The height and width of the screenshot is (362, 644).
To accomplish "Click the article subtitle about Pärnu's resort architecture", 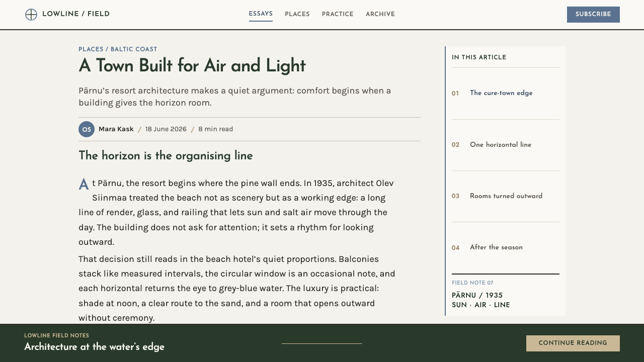I will point(234,97).
